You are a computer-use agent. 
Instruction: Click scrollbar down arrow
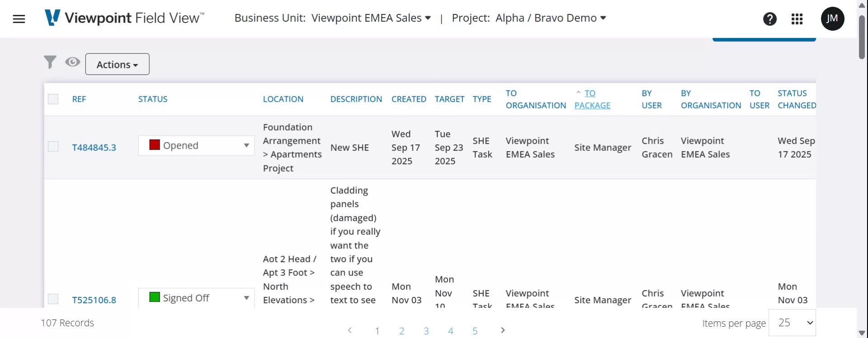click(x=862, y=333)
